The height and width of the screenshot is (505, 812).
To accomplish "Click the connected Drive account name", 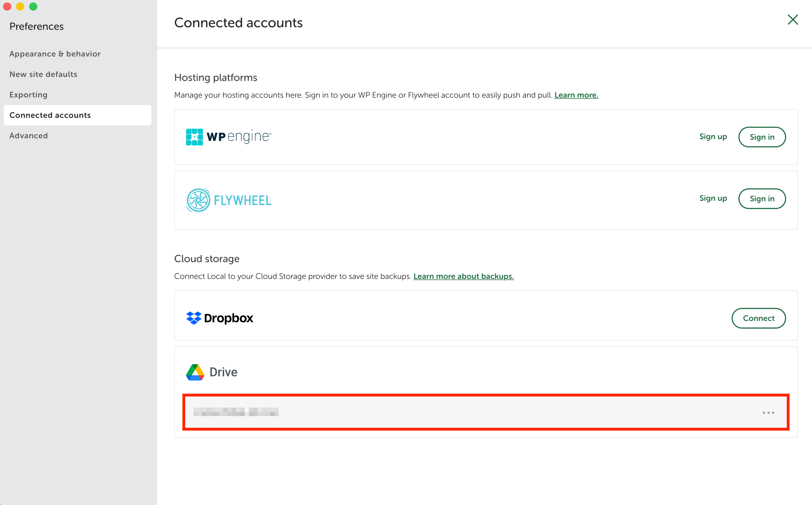I will [236, 412].
